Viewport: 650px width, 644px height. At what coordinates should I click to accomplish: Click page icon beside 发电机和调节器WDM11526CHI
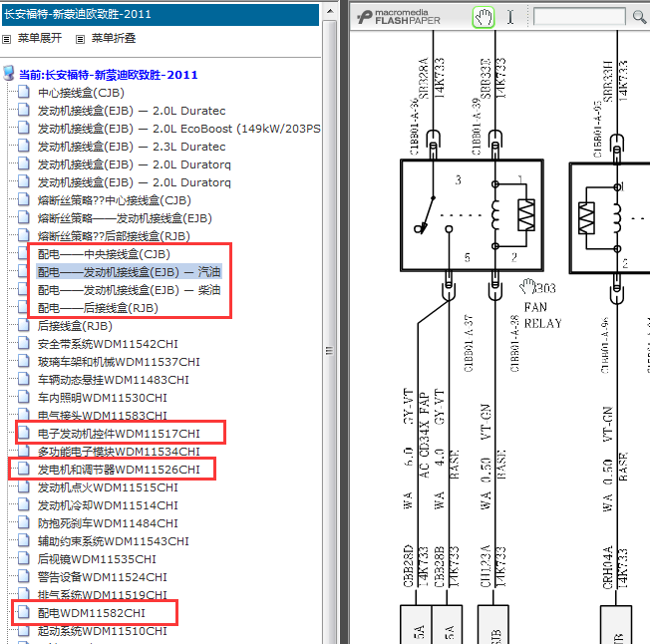pyautogui.click(x=24, y=469)
